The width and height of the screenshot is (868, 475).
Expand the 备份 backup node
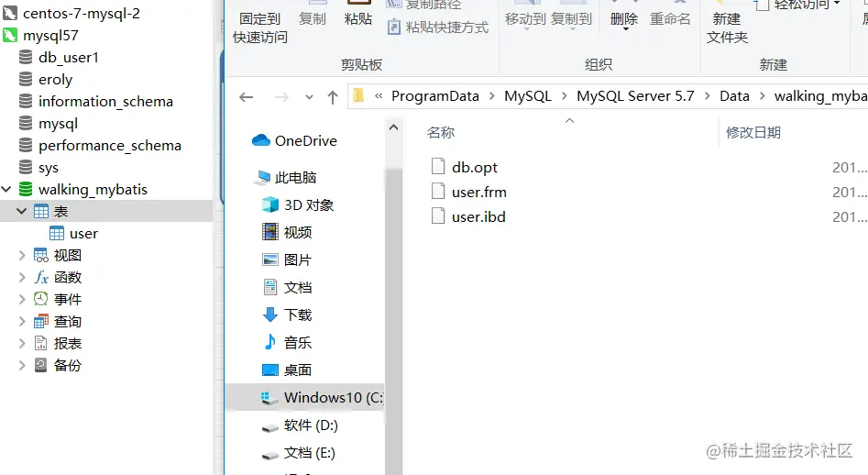coord(22,365)
